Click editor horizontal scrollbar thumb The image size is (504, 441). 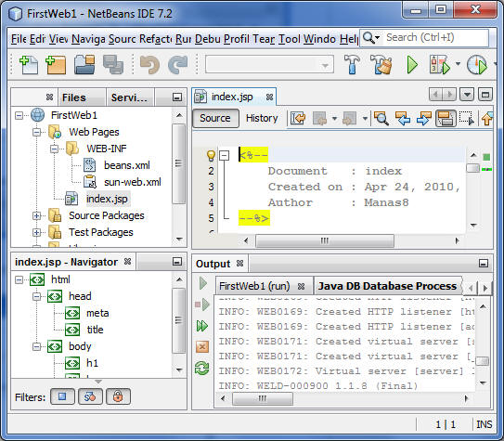pos(325,240)
